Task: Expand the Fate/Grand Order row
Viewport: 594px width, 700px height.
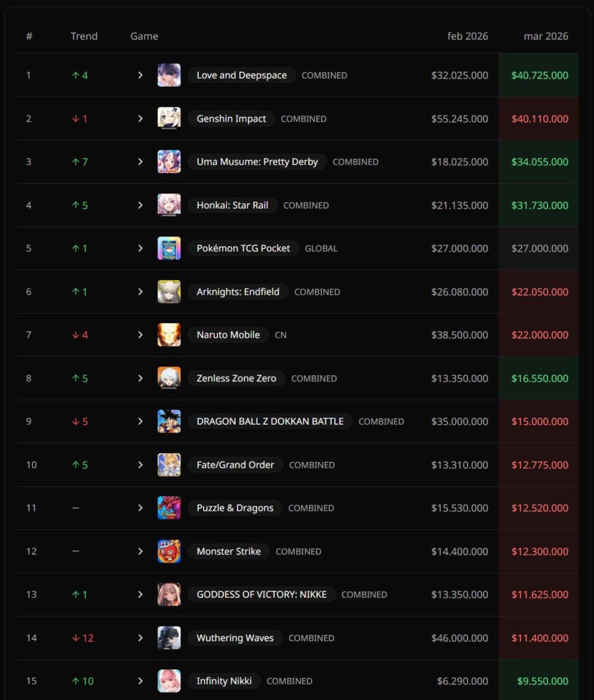Action: pos(140,465)
